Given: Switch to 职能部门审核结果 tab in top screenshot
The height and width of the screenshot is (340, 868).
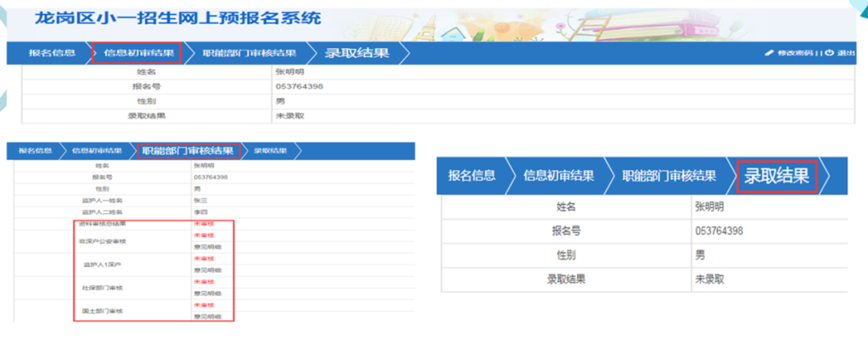Looking at the screenshot, I should [x=250, y=53].
